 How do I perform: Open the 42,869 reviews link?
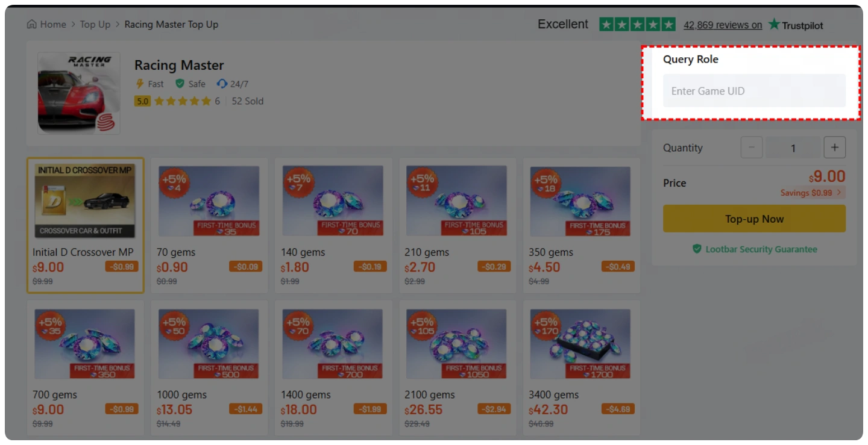click(x=723, y=25)
